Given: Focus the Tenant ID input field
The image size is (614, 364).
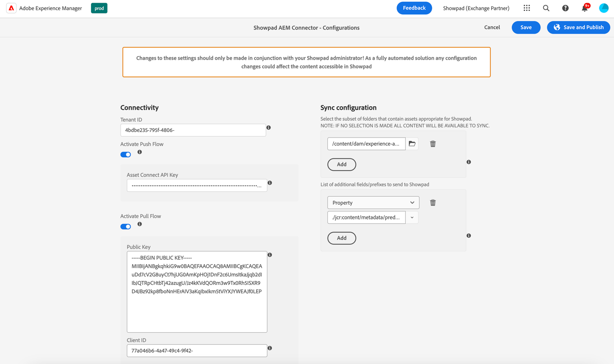Looking at the screenshot, I should pyautogui.click(x=193, y=130).
